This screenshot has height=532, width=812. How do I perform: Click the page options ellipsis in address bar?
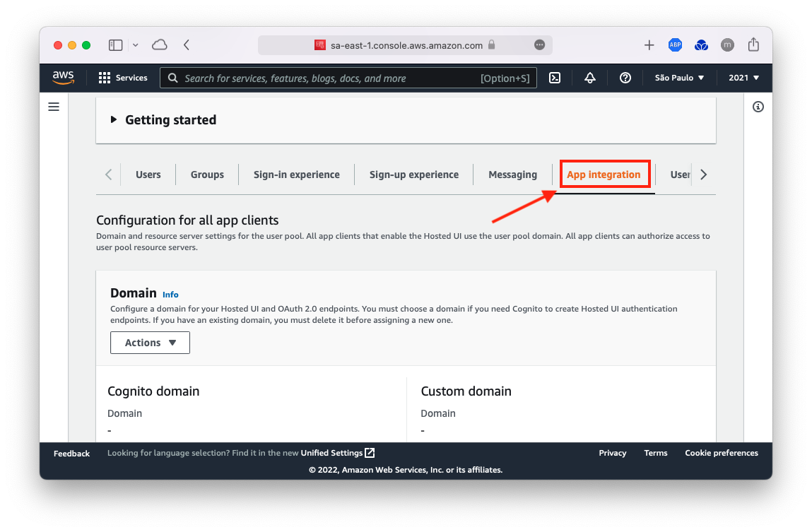coord(540,45)
